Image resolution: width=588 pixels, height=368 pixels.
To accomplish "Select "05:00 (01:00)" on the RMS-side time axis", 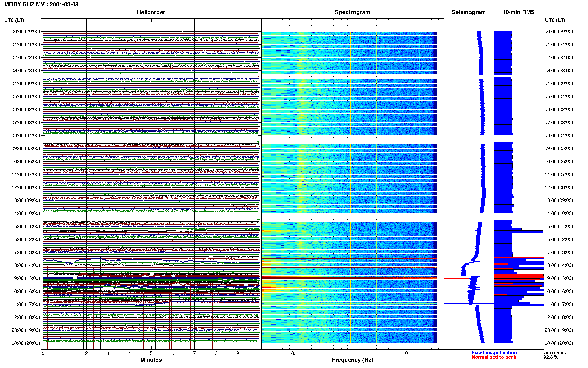I will click(x=559, y=96).
